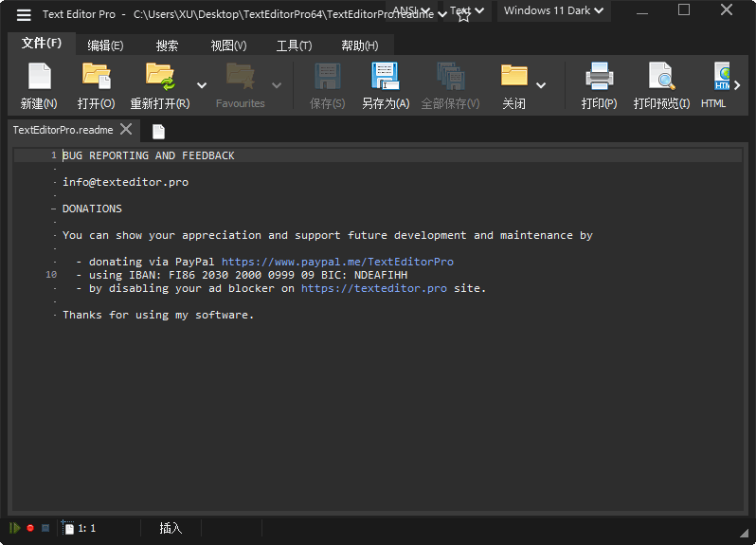Viewport: 756px width, 545px height.
Task: Reopen a recent file with 重新打开(R)
Action: click(160, 86)
